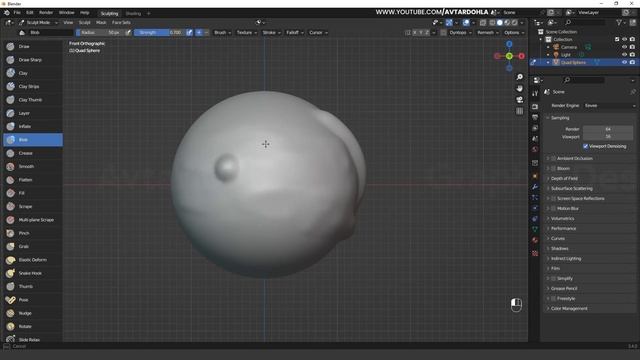The width and height of the screenshot is (640, 360).
Task: Select the Thumb brush
Action: tap(33, 287)
